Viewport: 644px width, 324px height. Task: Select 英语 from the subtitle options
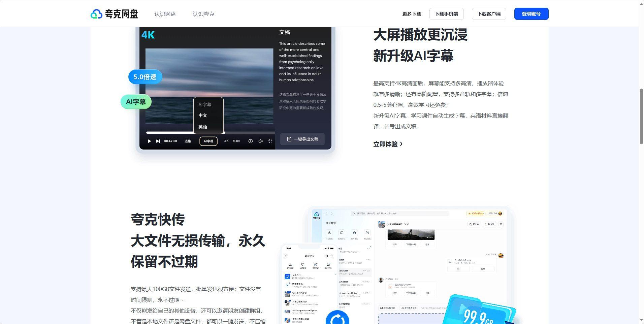(x=203, y=127)
